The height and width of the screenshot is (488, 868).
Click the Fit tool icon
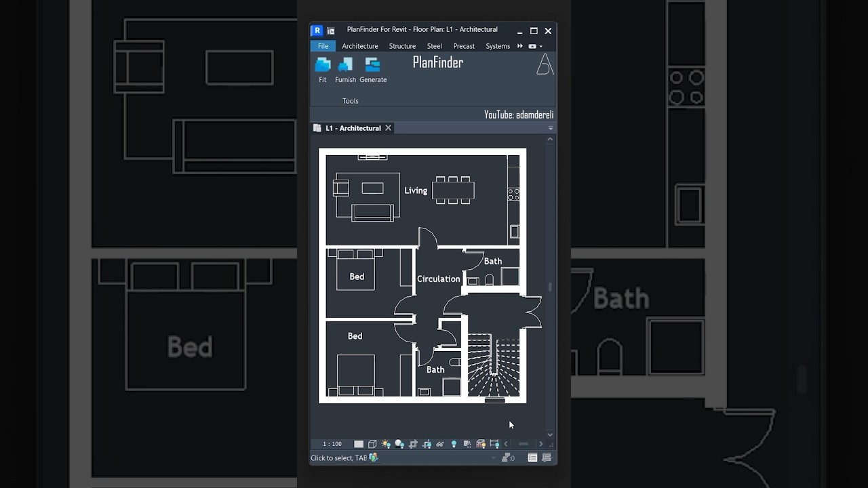pos(323,64)
